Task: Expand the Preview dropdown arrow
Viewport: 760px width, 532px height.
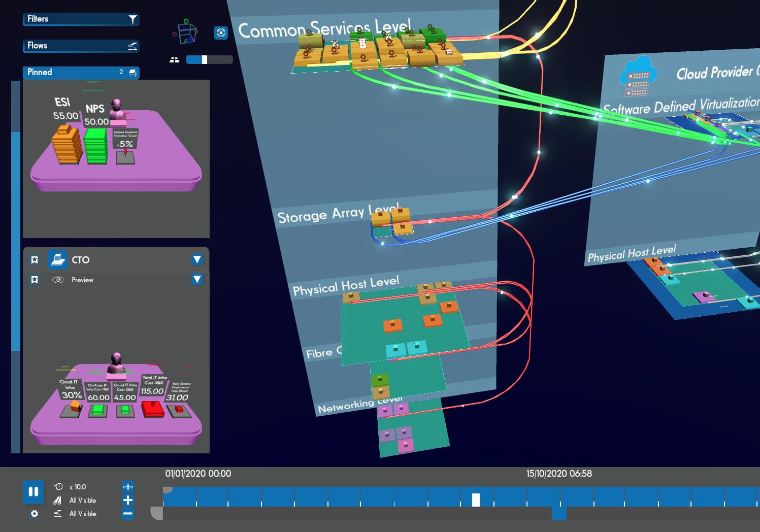Action: pyautogui.click(x=197, y=279)
